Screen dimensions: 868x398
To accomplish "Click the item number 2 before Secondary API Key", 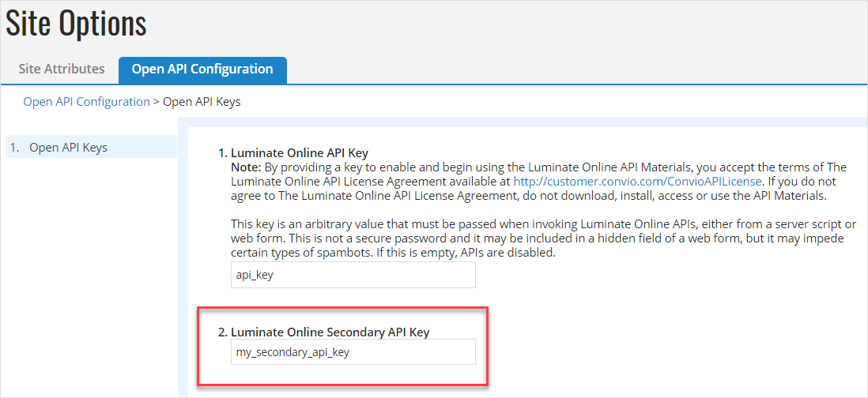I will [223, 332].
